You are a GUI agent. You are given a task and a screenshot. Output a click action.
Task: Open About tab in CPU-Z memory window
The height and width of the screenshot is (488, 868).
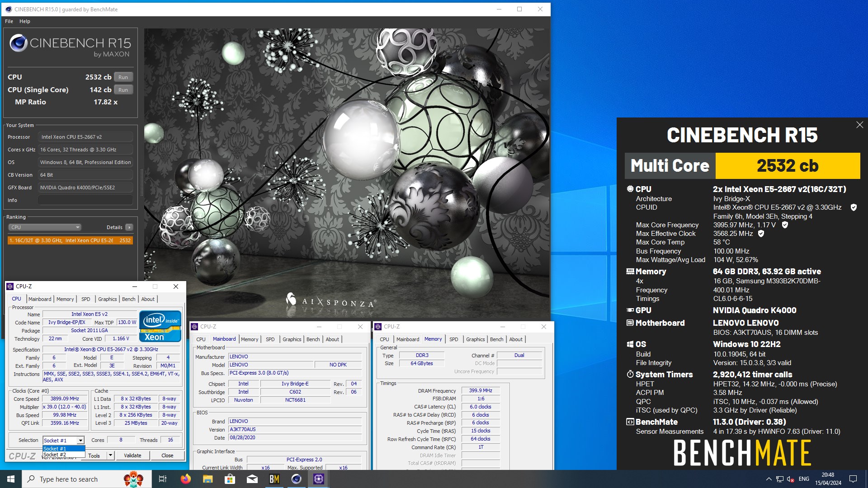point(516,339)
